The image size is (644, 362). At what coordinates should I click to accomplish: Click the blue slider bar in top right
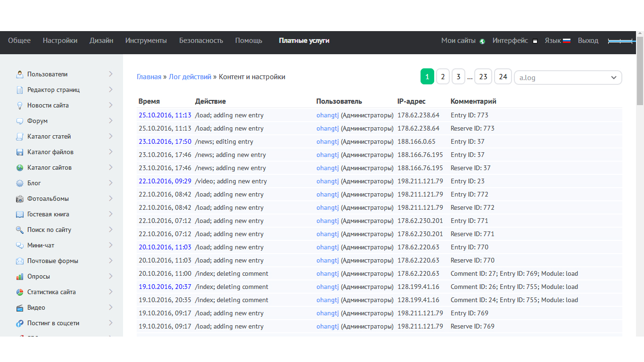(621, 41)
